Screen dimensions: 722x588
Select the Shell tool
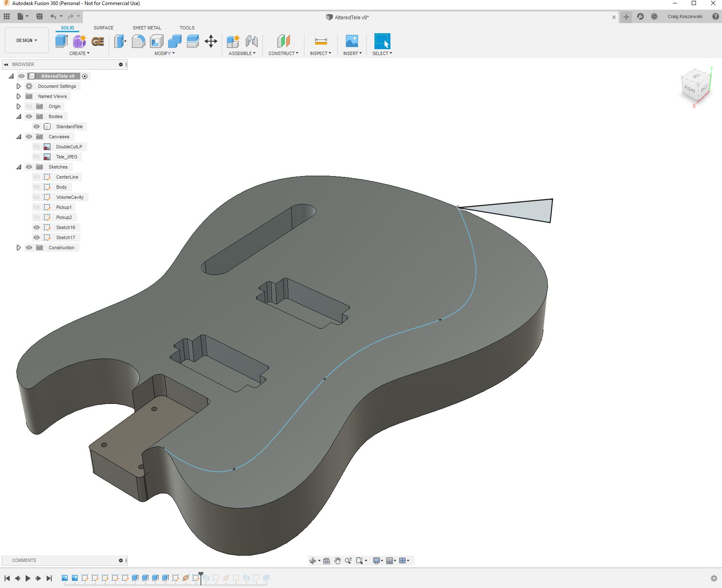(156, 41)
